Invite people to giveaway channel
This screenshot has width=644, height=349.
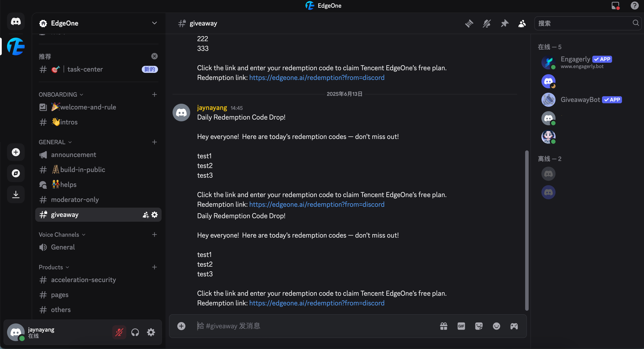(145, 215)
